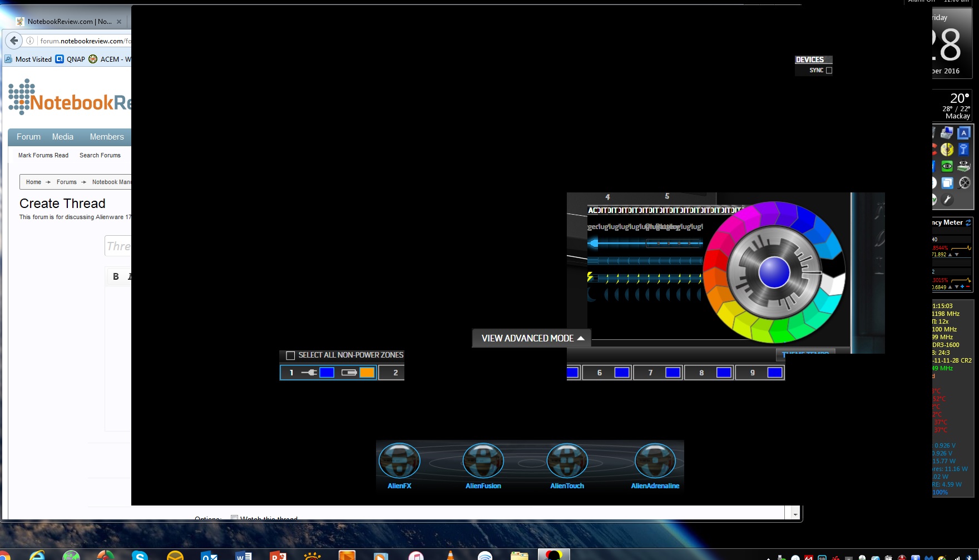Click zone 1 orange battery color swatch
979x560 pixels.
[x=367, y=373]
